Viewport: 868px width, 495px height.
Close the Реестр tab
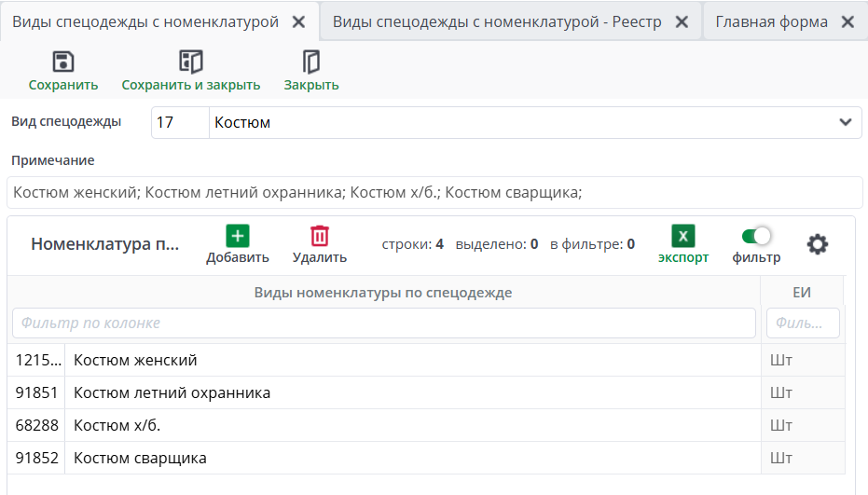pyautogui.click(x=682, y=22)
